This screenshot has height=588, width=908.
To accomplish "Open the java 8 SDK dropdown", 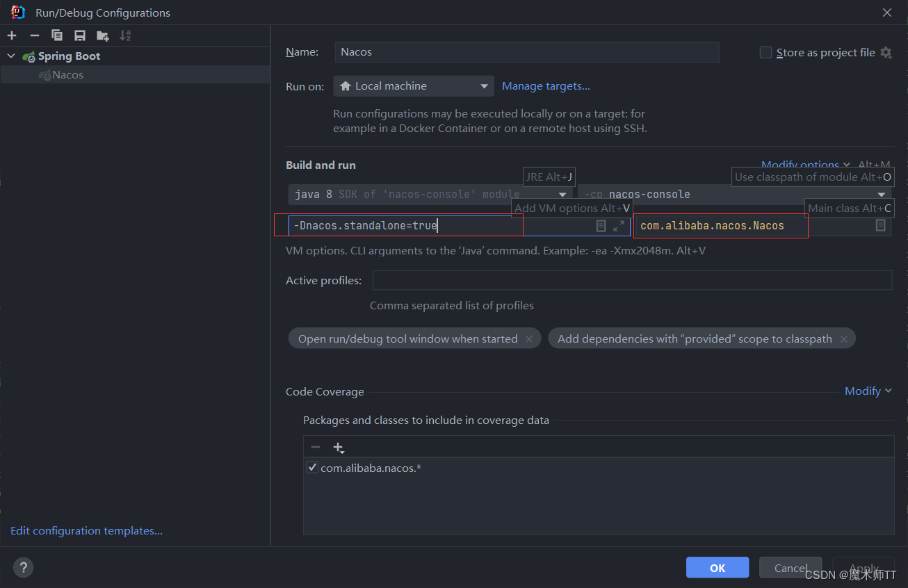I will click(430, 195).
